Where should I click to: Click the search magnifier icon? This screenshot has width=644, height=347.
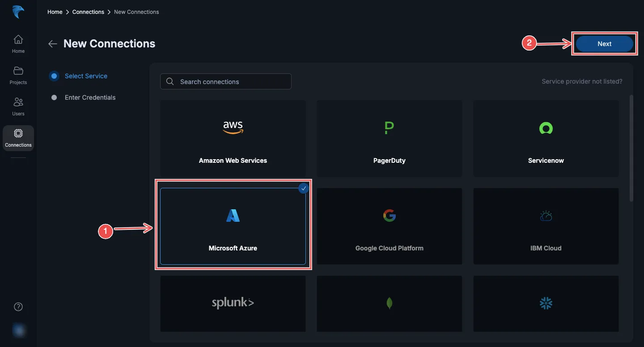click(x=170, y=81)
